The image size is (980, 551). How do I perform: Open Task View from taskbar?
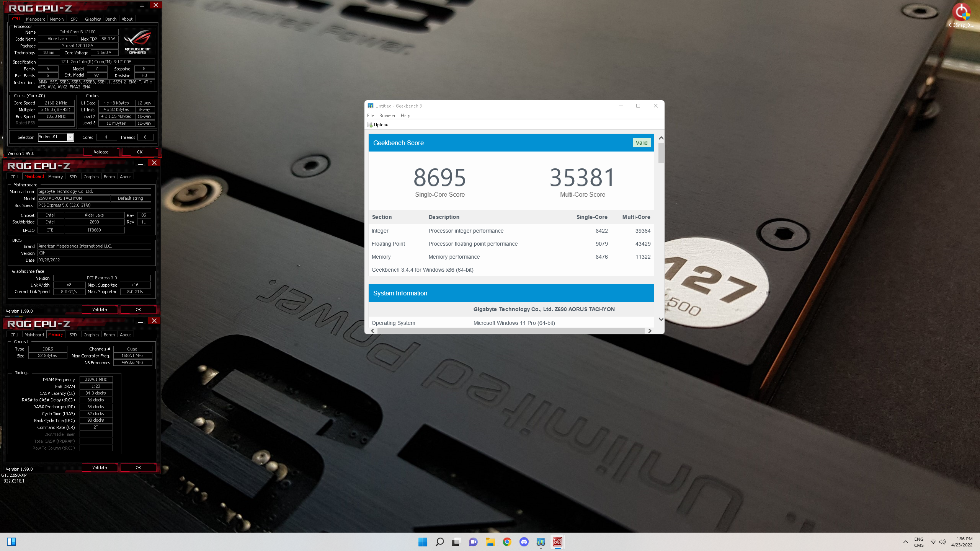pos(456,542)
